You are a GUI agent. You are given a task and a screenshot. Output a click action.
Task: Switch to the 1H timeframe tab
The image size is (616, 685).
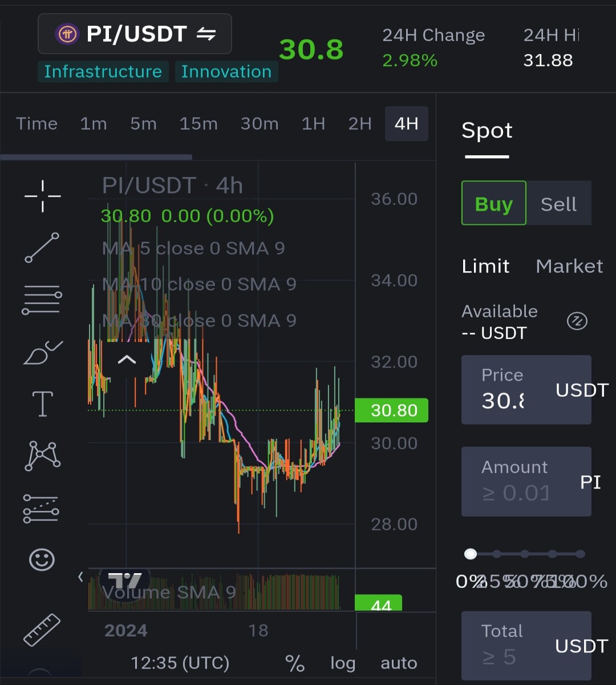tap(313, 124)
